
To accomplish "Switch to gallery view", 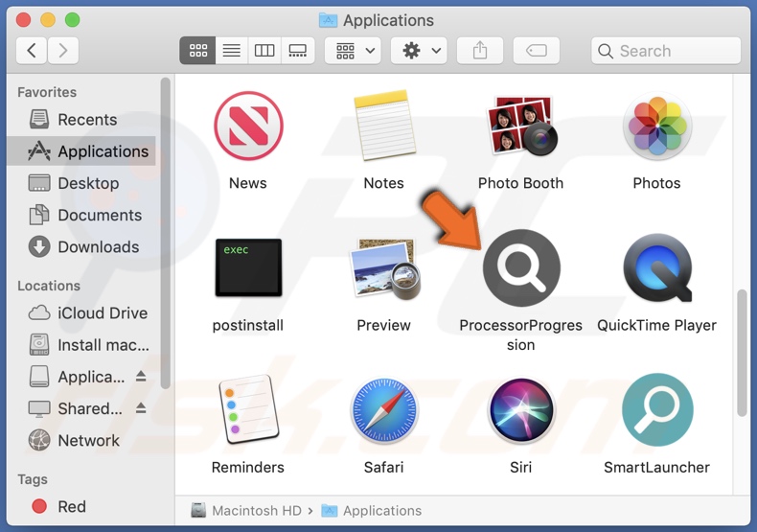I will tap(298, 50).
